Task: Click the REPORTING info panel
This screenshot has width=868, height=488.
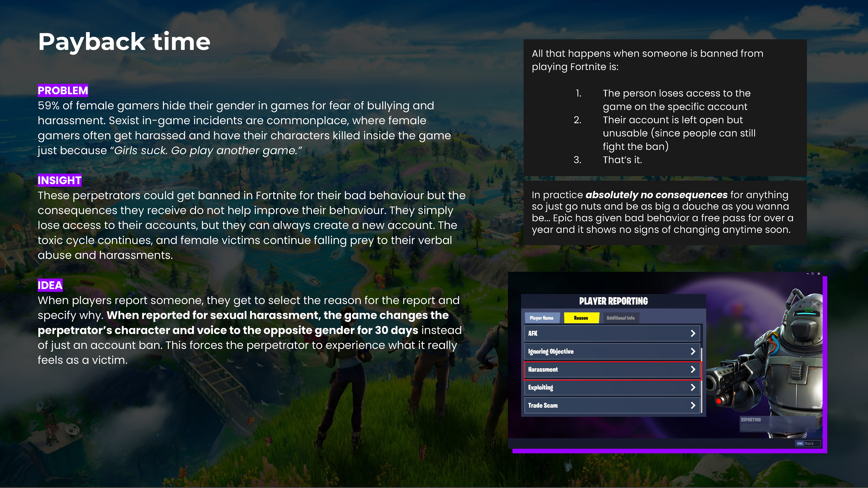Action: point(778,424)
